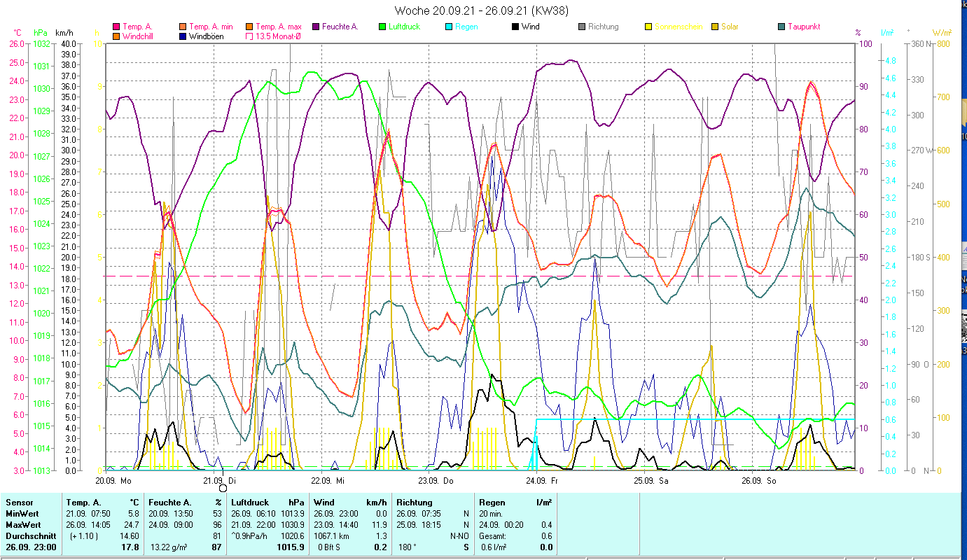Click the "20.09. Mo" date axis label
This screenshot has height=560, width=967.
point(113,481)
